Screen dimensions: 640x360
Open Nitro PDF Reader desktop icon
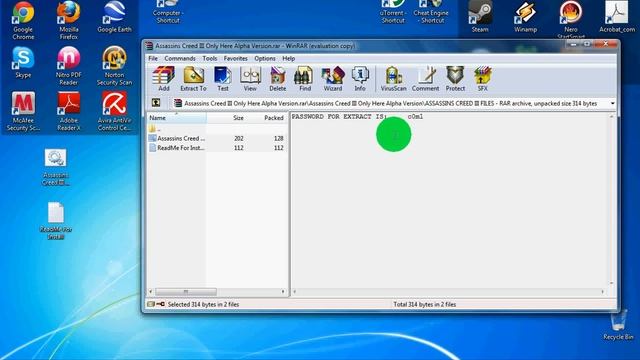[x=69, y=66]
